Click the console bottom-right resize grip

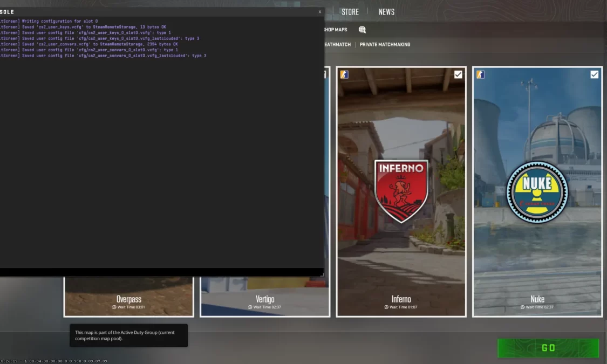322,274
